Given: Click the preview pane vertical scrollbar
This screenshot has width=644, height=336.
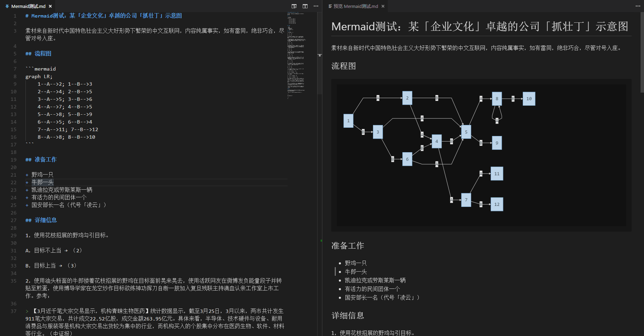Looking at the screenshot, I should tap(642, 52).
